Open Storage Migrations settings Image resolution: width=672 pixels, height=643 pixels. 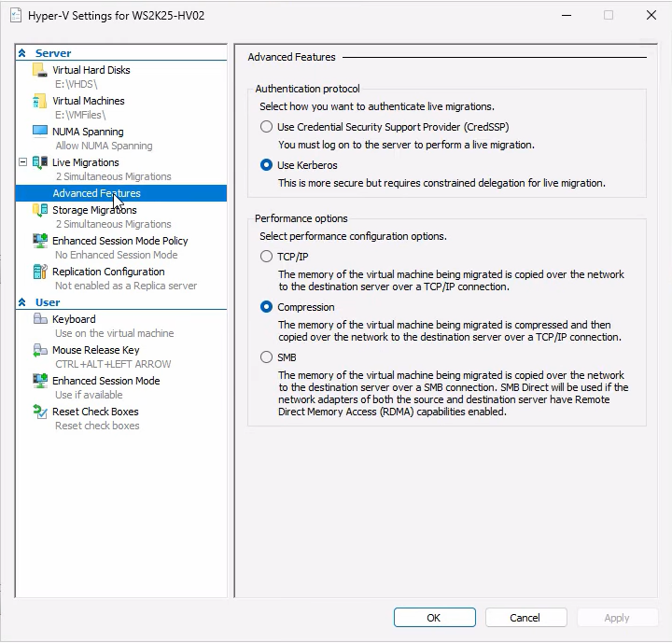tap(94, 210)
